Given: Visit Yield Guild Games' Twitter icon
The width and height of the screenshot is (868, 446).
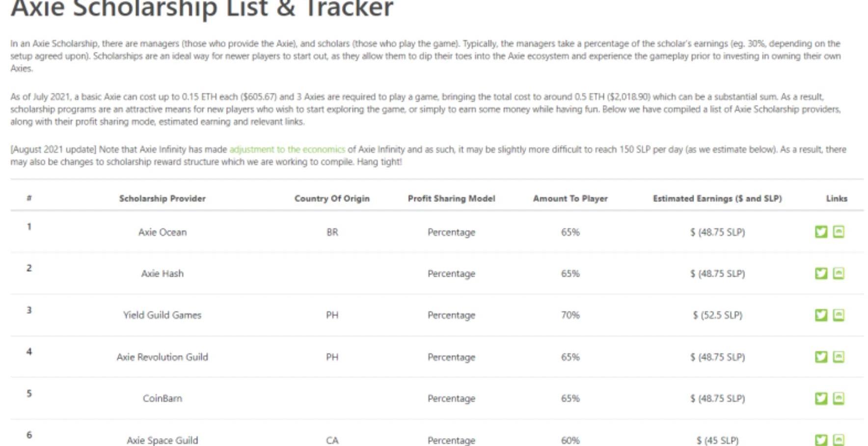Looking at the screenshot, I should (x=821, y=315).
